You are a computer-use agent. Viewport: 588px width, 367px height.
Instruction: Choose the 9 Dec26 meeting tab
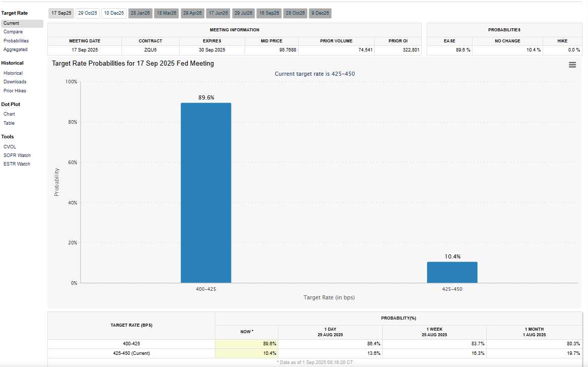coord(320,13)
